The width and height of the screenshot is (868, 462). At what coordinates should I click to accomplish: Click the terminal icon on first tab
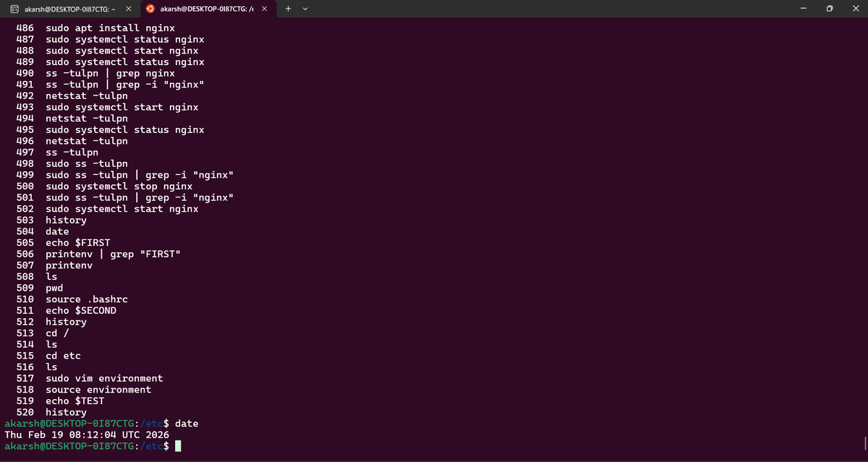click(x=14, y=9)
